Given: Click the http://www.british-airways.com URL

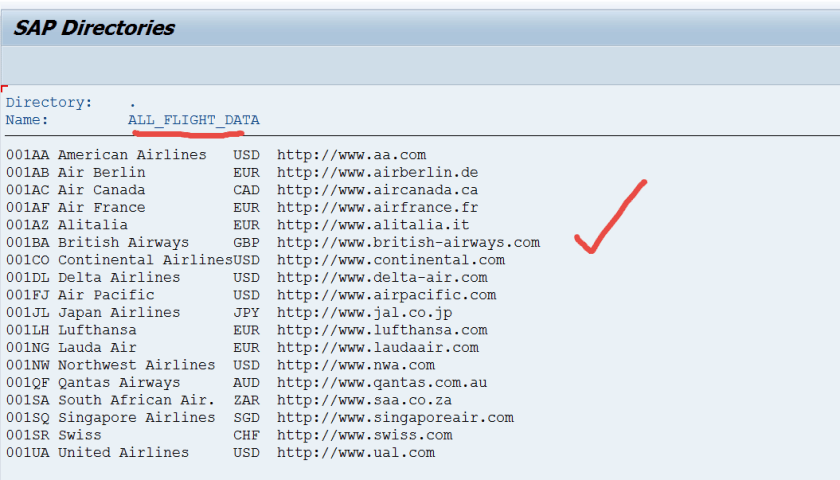Looking at the screenshot, I should [408, 243].
